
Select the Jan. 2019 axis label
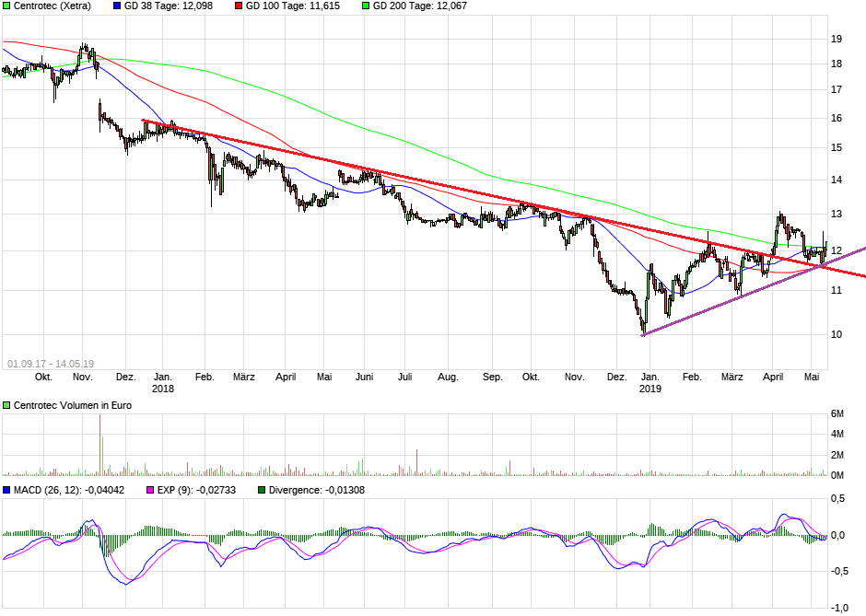[x=649, y=377]
